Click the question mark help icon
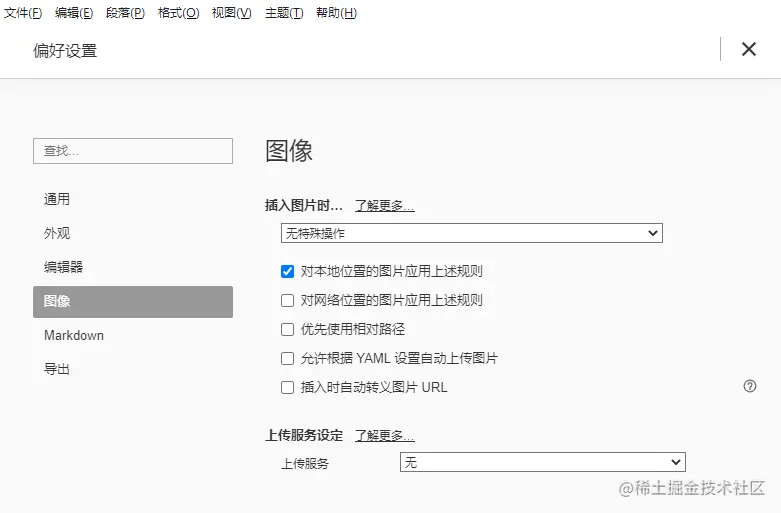781x513 pixels. point(750,386)
